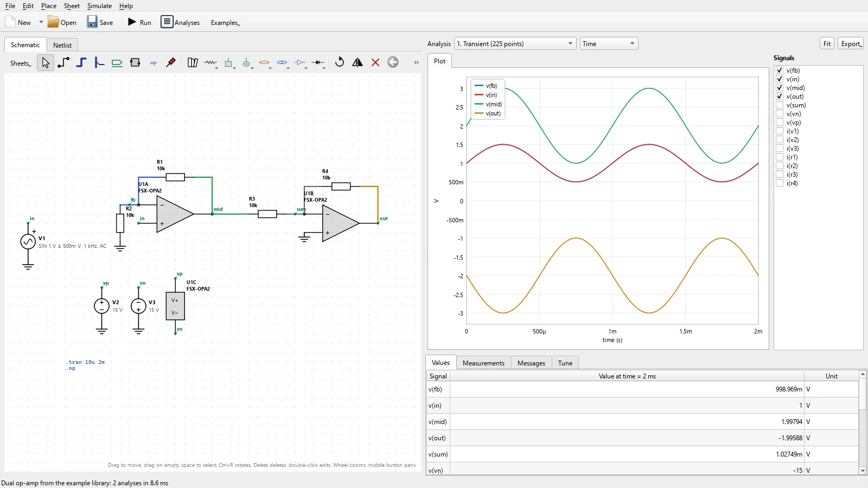
Task: Uncheck the v(fb) signal
Action: pyautogui.click(x=780, y=70)
